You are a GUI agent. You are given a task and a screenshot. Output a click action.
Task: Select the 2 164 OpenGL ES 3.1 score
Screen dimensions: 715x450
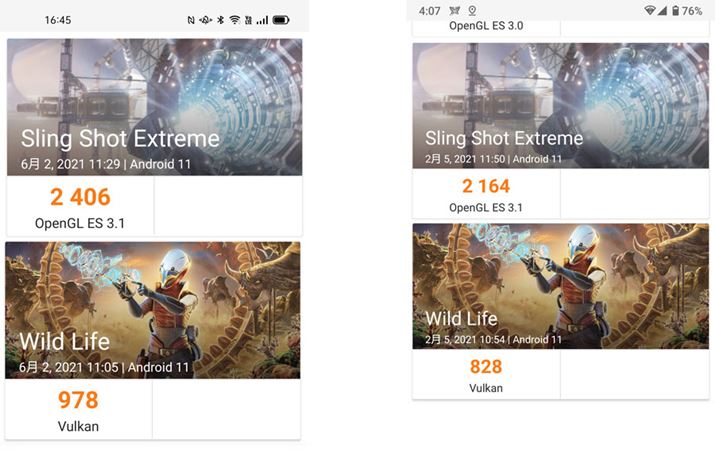click(x=486, y=194)
